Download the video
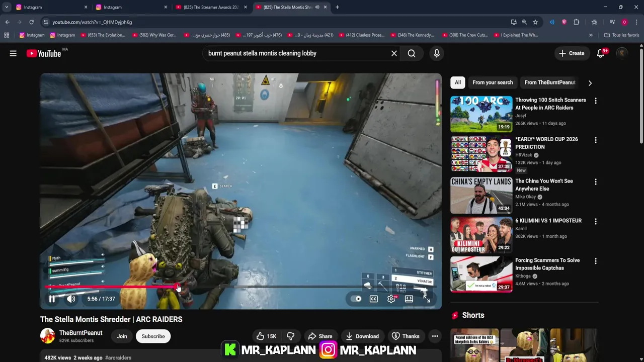Screen dimensions: 644x362 (362, 336)
